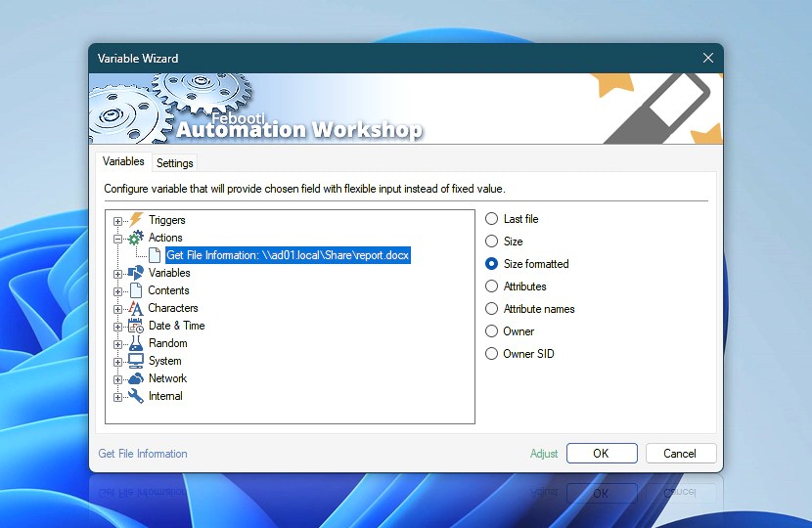Image resolution: width=812 pixels, height=528 pixels.
Task: Select the Size formatted radio option
Action: click(491, 263)
